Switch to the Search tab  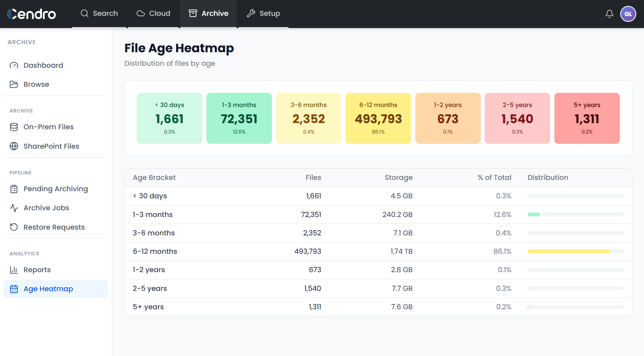point(99,14)
